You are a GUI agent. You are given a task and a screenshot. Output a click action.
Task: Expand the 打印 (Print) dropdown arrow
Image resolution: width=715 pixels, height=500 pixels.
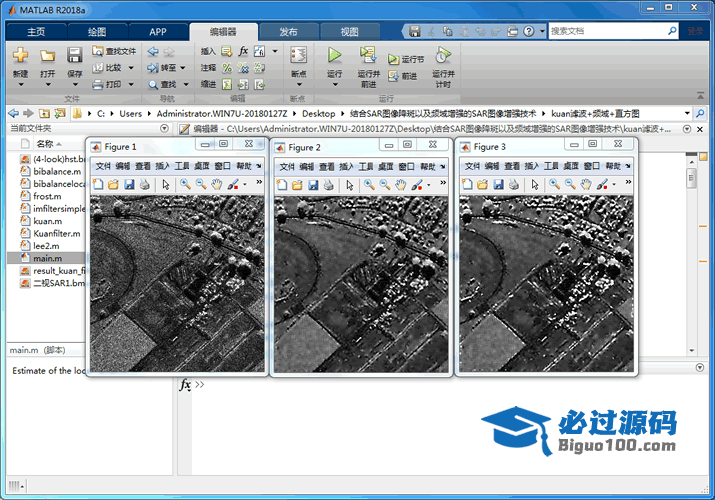click(x=130, y=85)
